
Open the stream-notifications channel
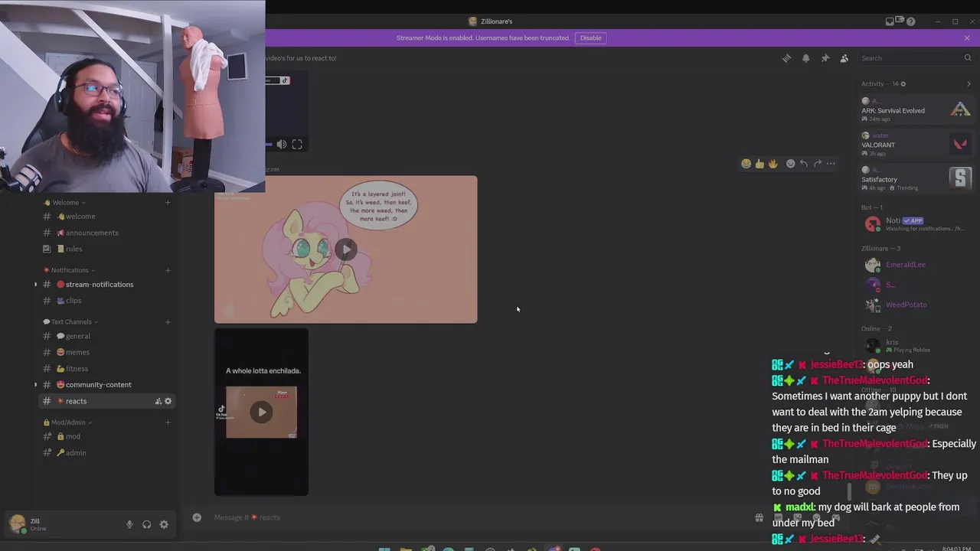[107, 285]
